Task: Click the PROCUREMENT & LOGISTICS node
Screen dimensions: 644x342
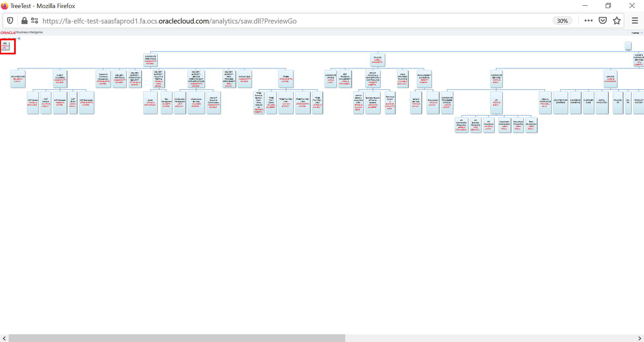Action: (424, 79)
